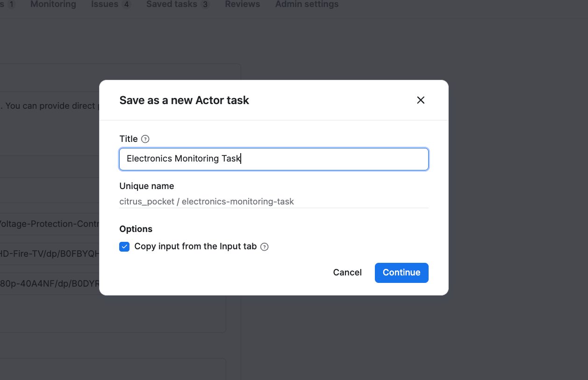Open the Admin settings tab
Viewport: 588px width, 380px height.
coord(307,5)
